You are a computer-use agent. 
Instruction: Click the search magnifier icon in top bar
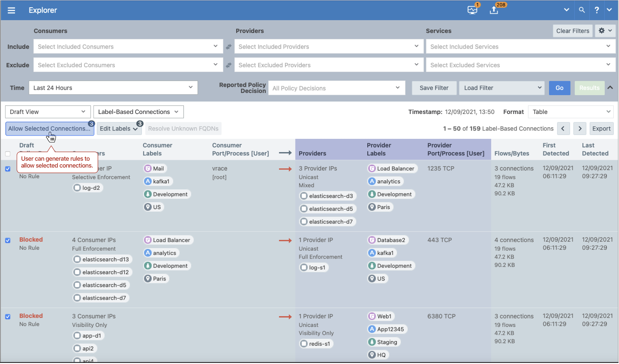582,10
